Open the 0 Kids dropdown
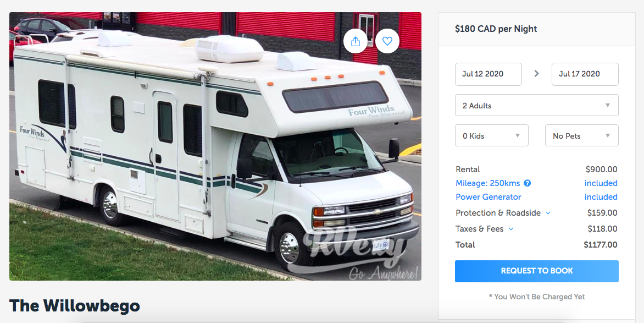 (x=492, y=135)
